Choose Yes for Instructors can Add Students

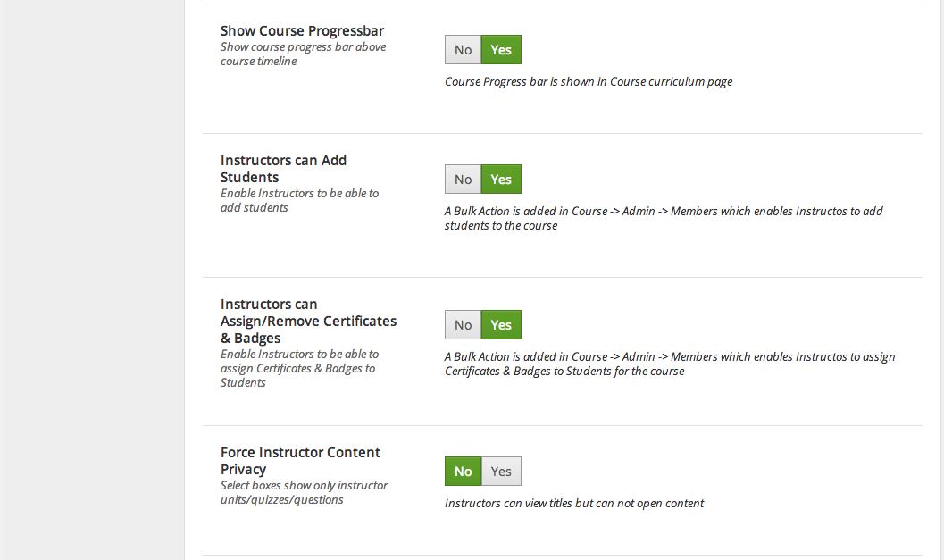tap(501, 179)
